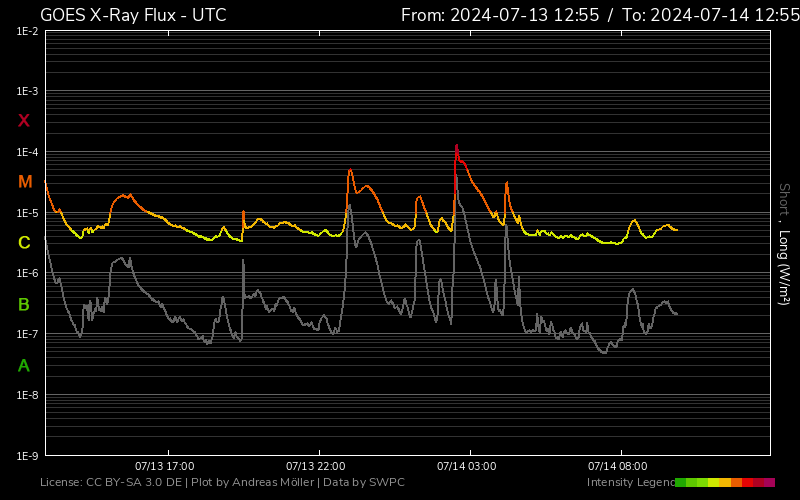The image size is (800, 500).
Task: Click the 1E-2 axis label
Action: (27, 32)
